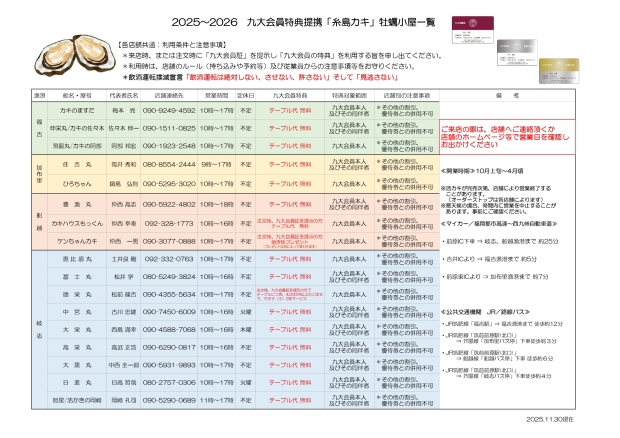This screenshot has height=438, width=620.
Task: Click phone number 090-1511-0825
Action: point(169,128)
